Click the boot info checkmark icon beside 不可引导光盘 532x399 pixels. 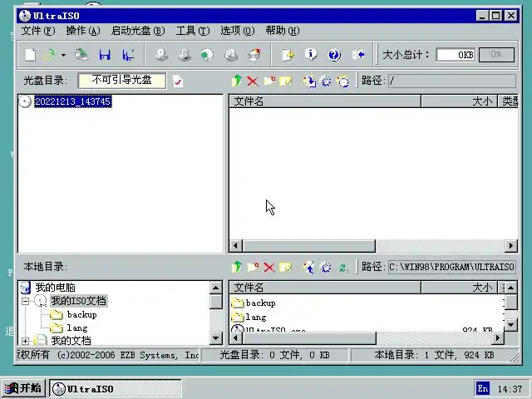click(x=178, y=81)
